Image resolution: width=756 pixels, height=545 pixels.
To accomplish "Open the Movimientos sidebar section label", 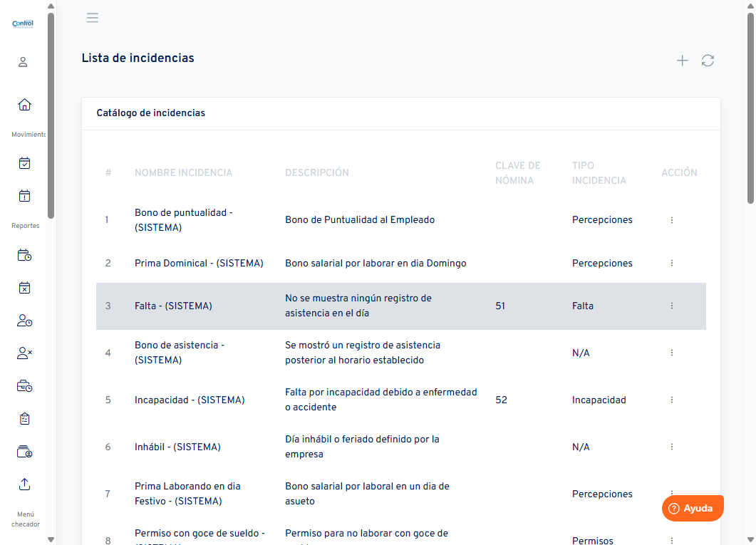I will click(x=29, y=135).
